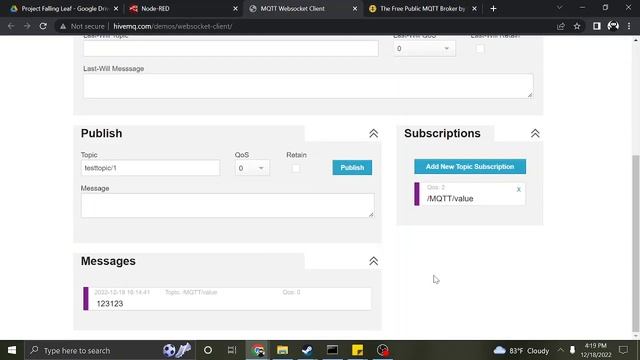This screenshot has width=640, height=360.
Task: Open the tab search dropdown arrow
Action: 560,8
